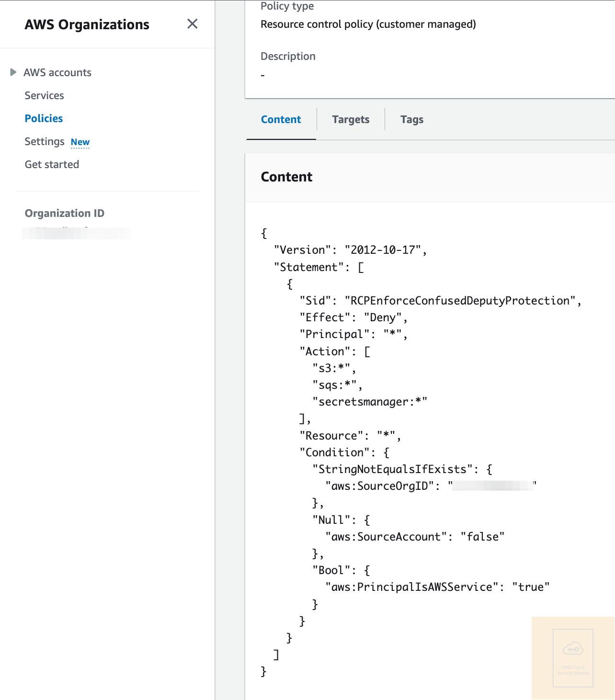Switch to the Content tab
Screen dimensions: 615x700
pos(281,120)
